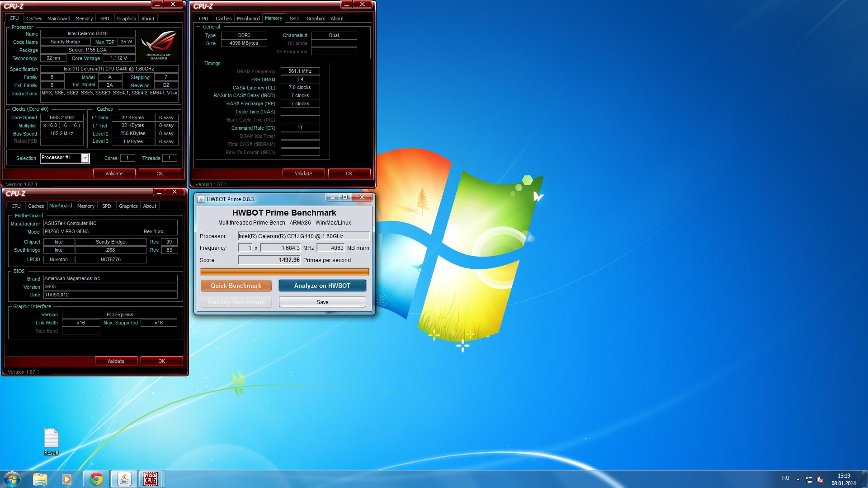
Task: Select the ROG CPU-Z taskbar icon
Action: point(151,479)
